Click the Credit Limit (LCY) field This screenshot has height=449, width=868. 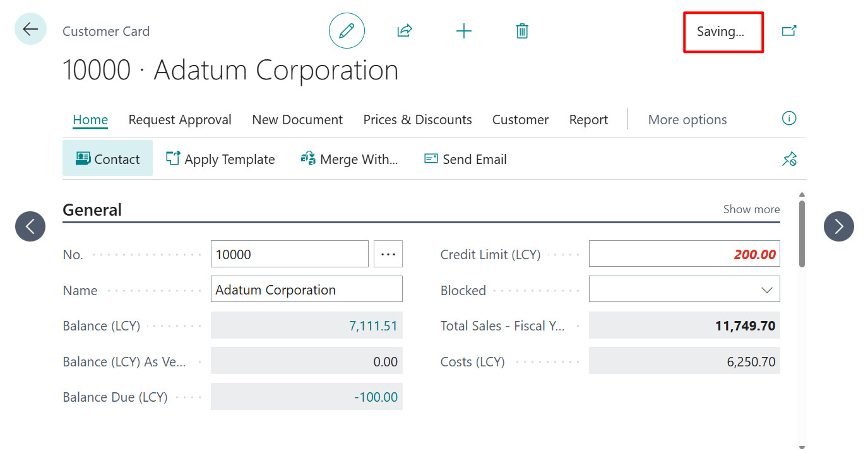click(x=684, y=254)
